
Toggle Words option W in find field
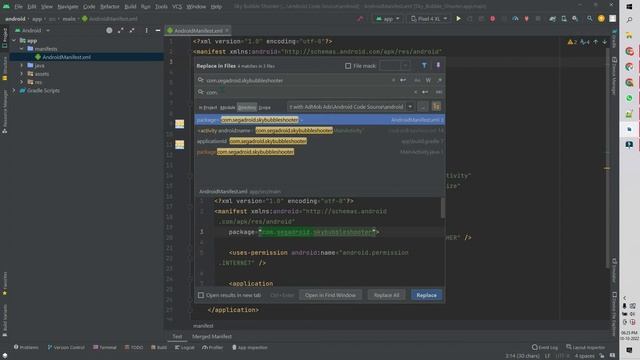(x=428, y=80)
